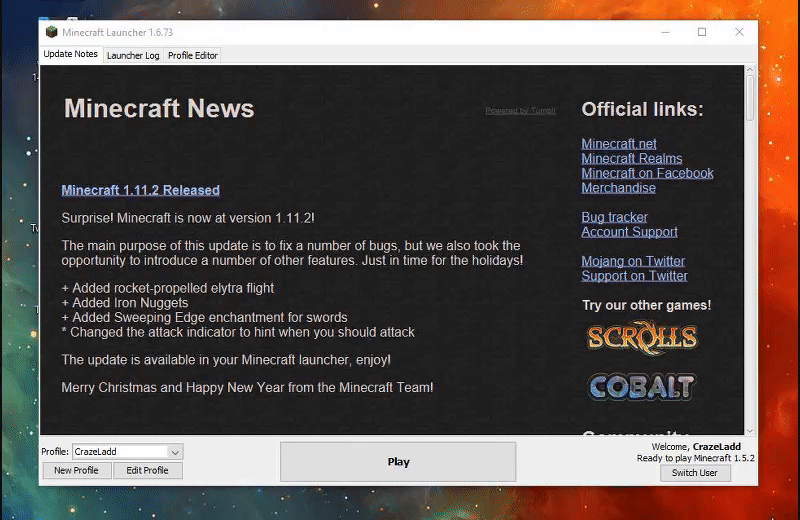Click the 'Added rocket-propelled elytra flight' line
This screenshot has height=520, width=800.
coord(168,288)
